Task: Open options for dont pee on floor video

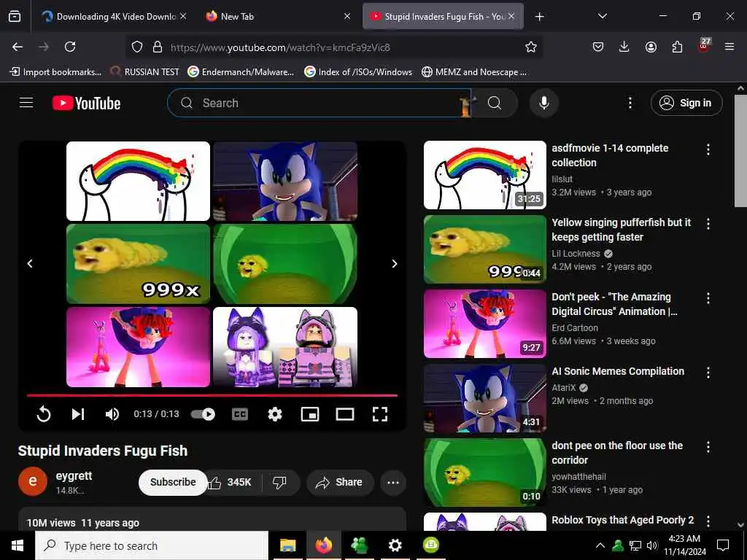Action: (x=708, y=447)
